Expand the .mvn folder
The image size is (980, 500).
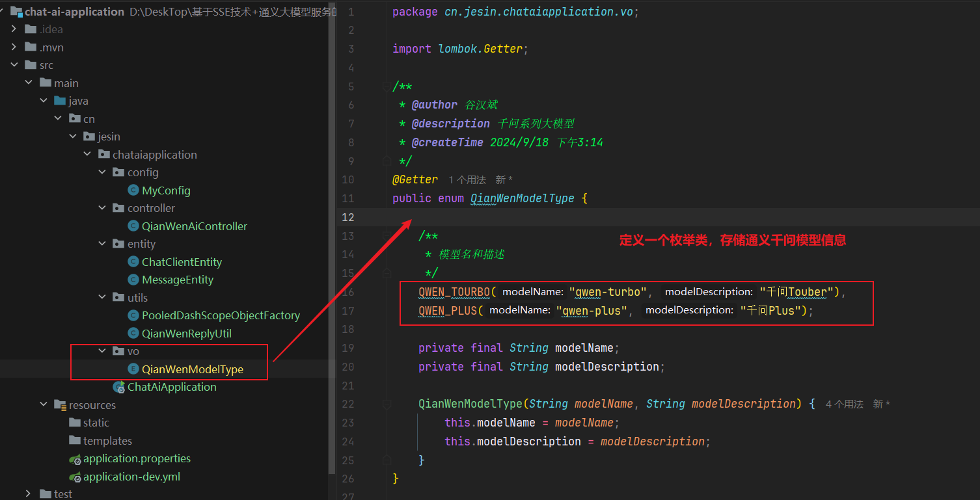point(14,47)
